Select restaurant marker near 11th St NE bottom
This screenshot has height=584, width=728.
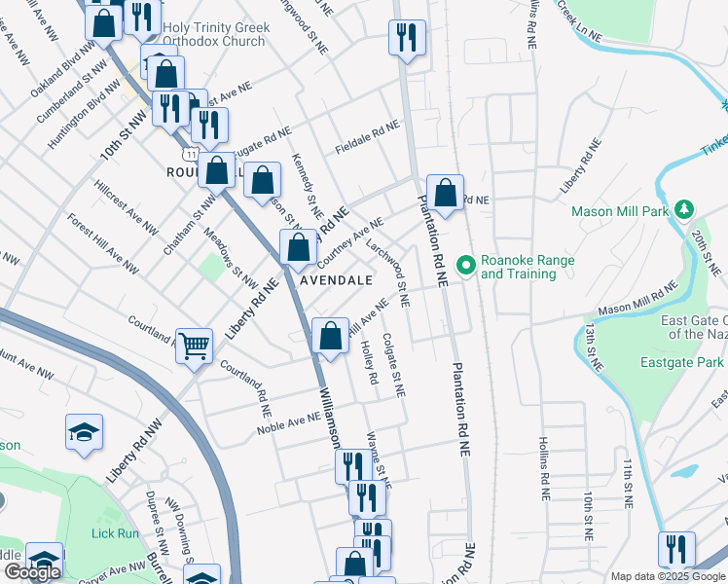(x=677, y=550)
